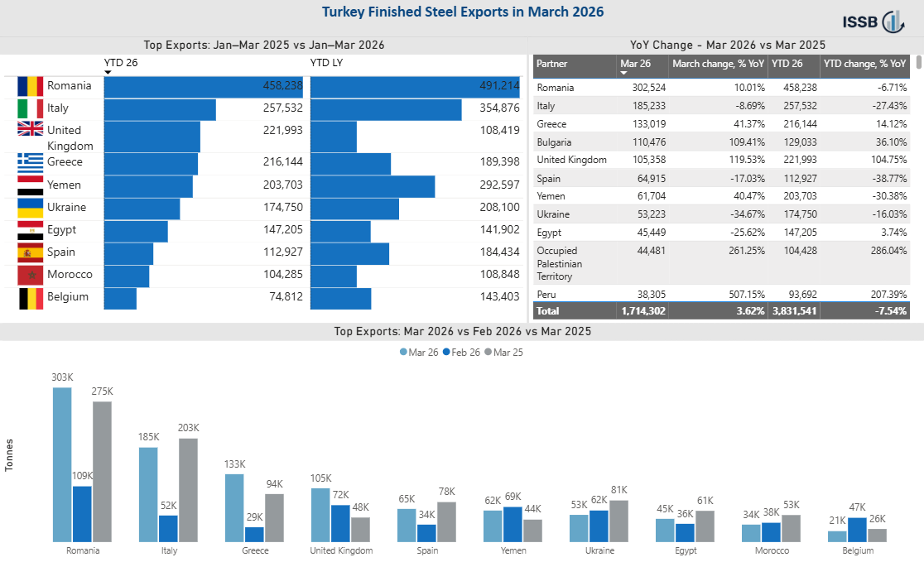Click the YTD 26 sort arrow

108,73
